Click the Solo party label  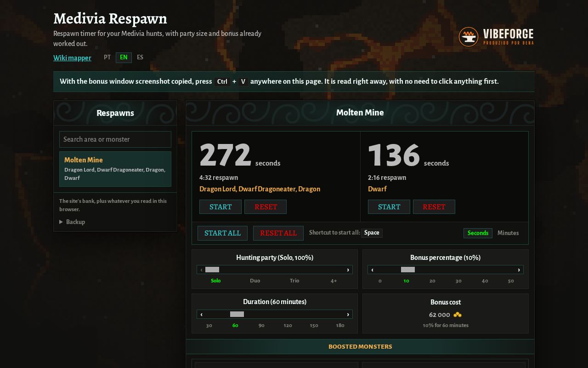(215, 281)
